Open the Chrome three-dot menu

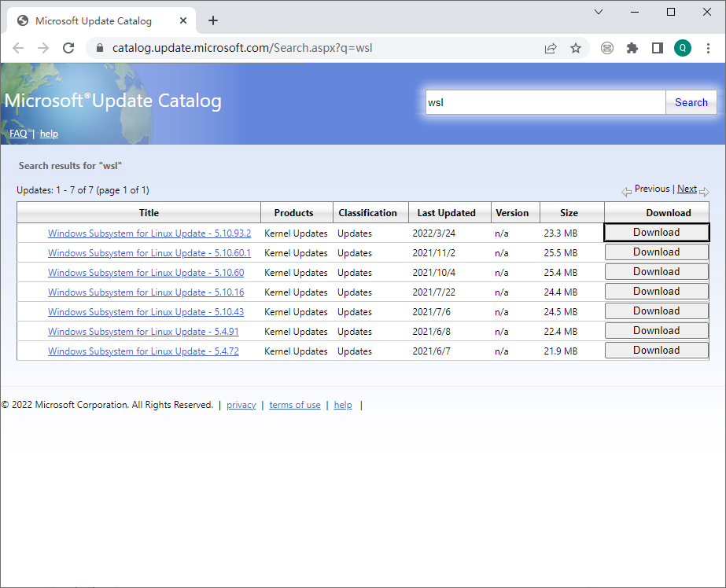coord(708,48)
